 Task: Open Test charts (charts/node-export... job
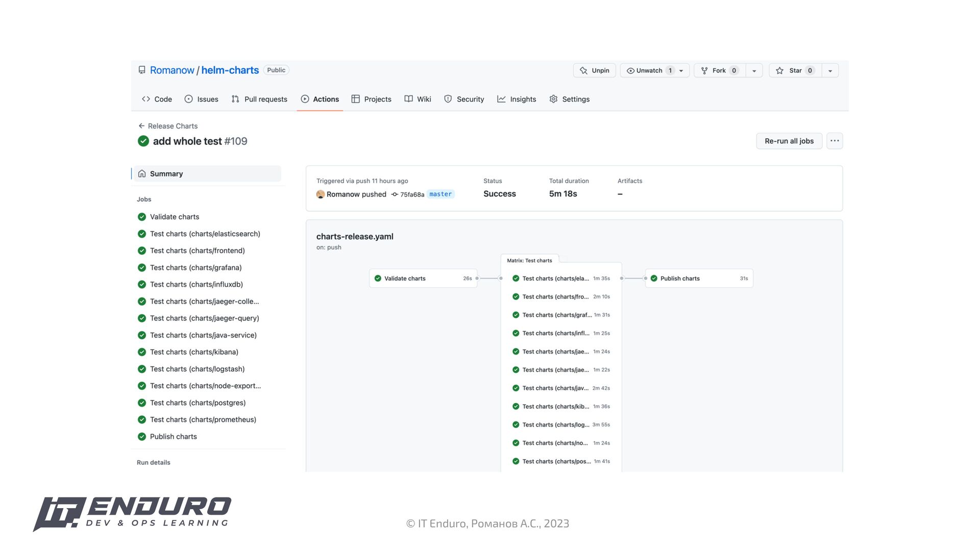205,386
